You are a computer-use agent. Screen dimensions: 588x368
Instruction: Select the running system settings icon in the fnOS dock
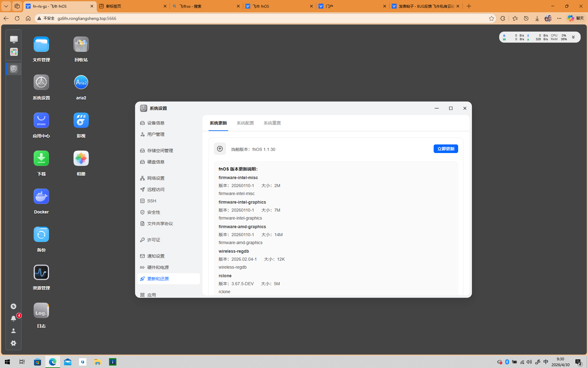point(14,69)
